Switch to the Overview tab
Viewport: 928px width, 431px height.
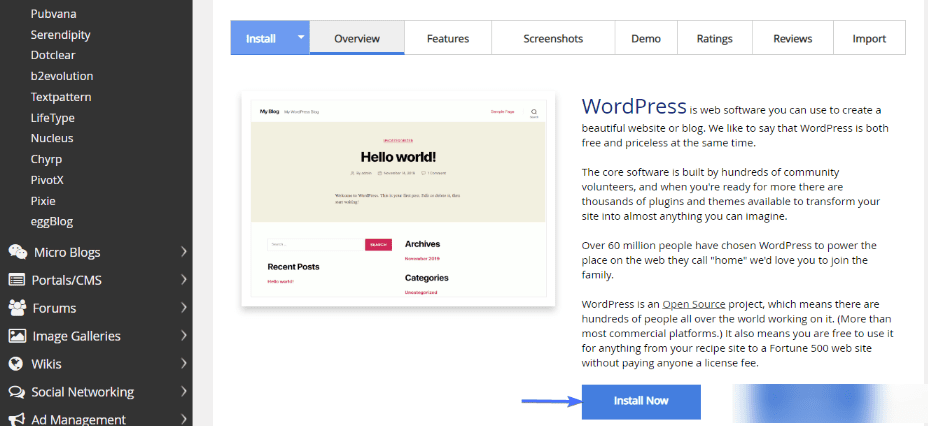357,38
